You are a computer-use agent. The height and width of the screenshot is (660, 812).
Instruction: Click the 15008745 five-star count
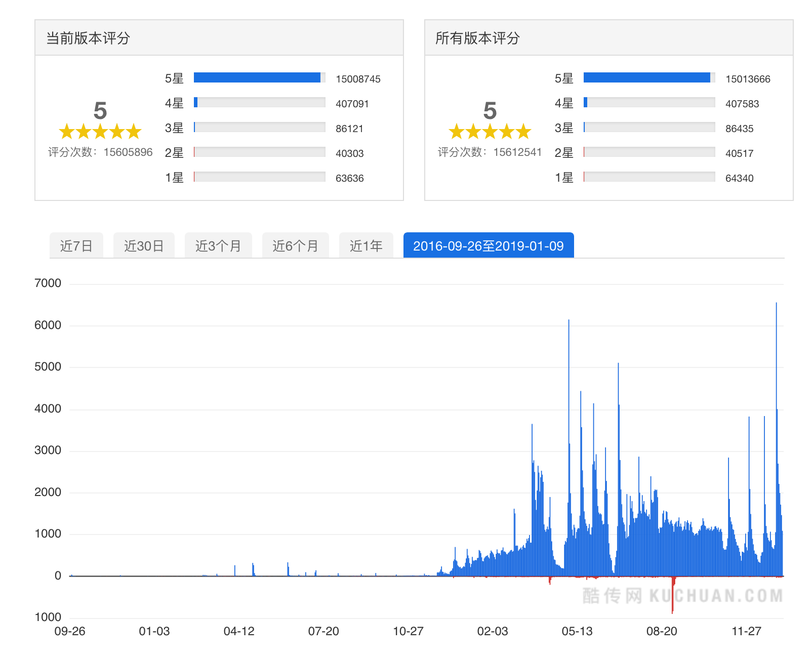click(x=358, y=79)
